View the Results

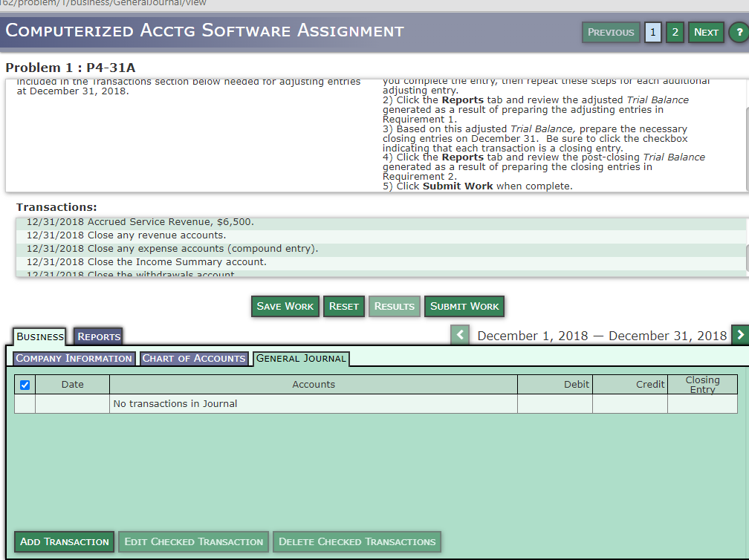pos(394,306)
